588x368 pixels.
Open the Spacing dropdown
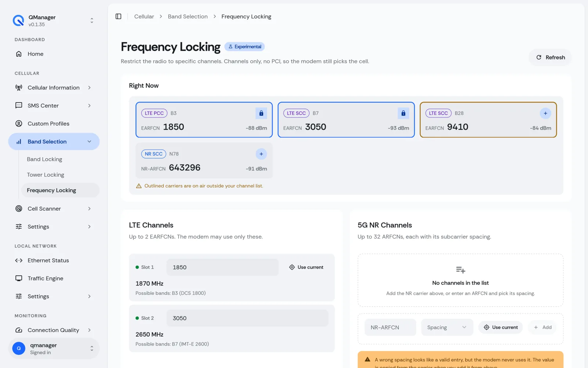[447, 327]
